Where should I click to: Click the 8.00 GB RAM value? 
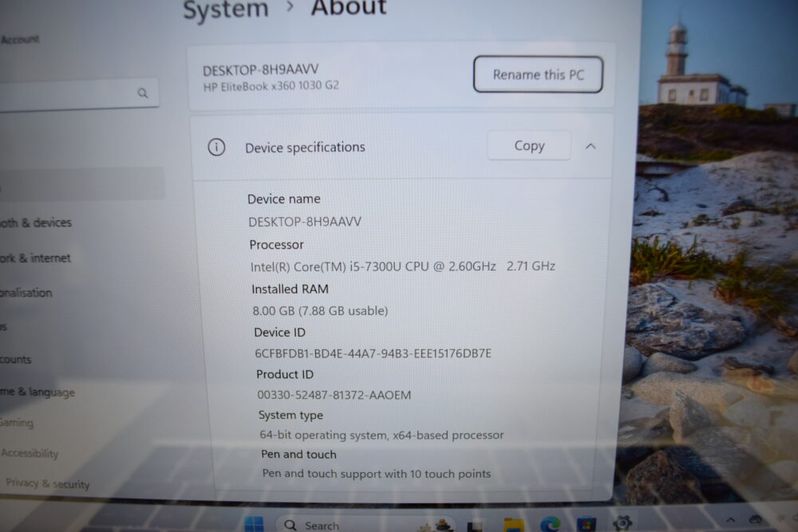click(x=320, y=310)
